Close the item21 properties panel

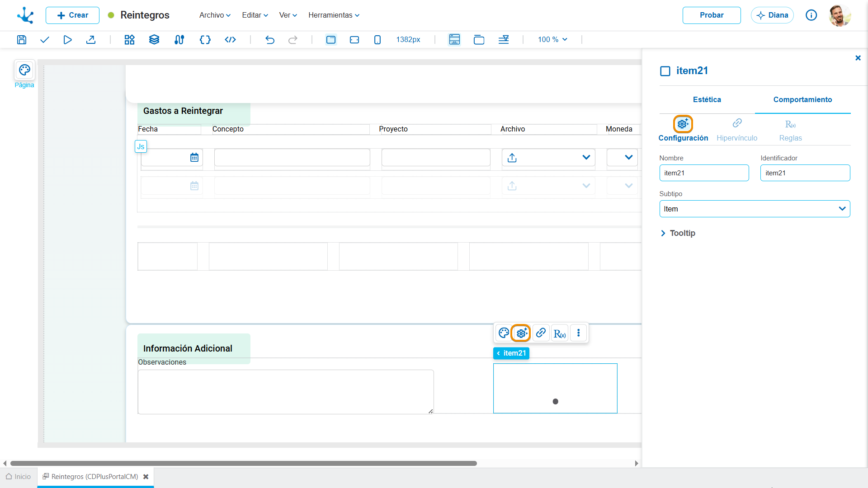(x=858, y=58)
